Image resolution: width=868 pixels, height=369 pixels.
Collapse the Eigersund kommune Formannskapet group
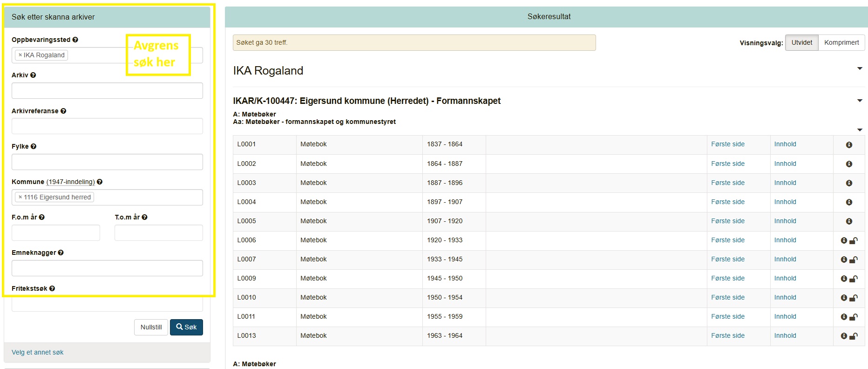point(860,101)
